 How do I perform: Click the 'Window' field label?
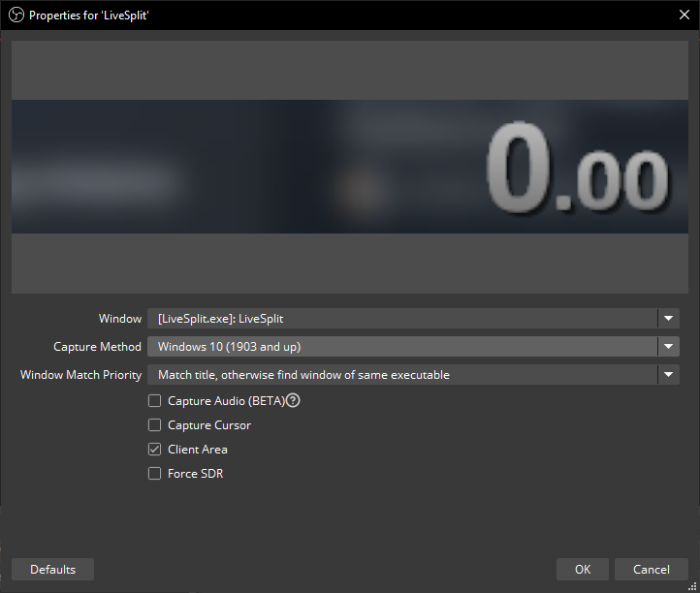(120, 319)
